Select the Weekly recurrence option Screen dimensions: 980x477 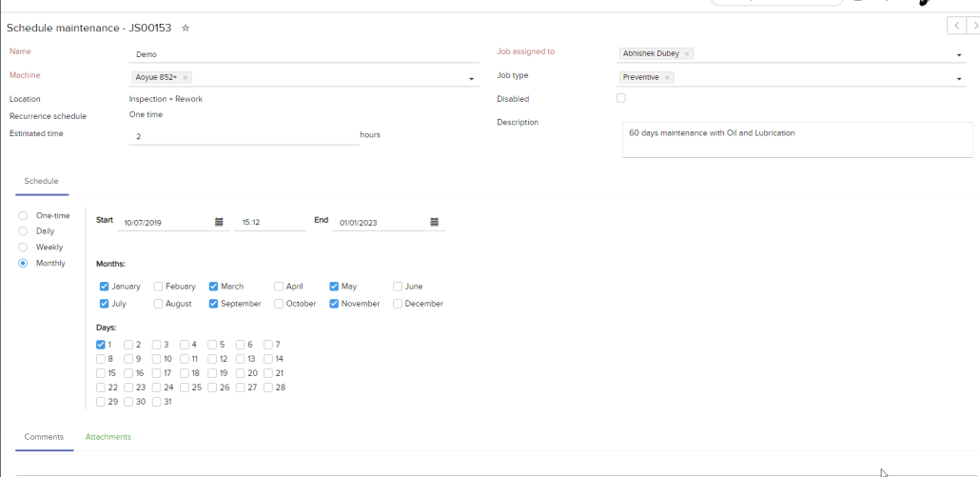[x=23, y=247]
